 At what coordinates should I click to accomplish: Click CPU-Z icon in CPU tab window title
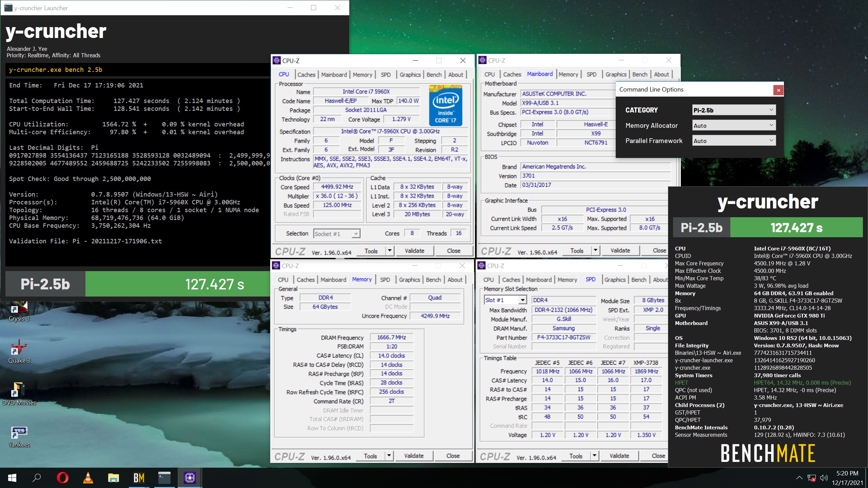tap(277, 61)
